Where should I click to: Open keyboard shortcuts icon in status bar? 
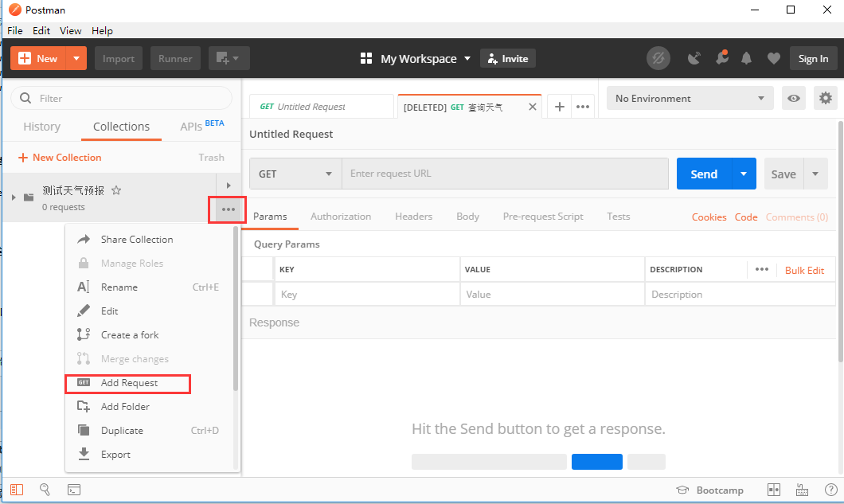(802, 490)
